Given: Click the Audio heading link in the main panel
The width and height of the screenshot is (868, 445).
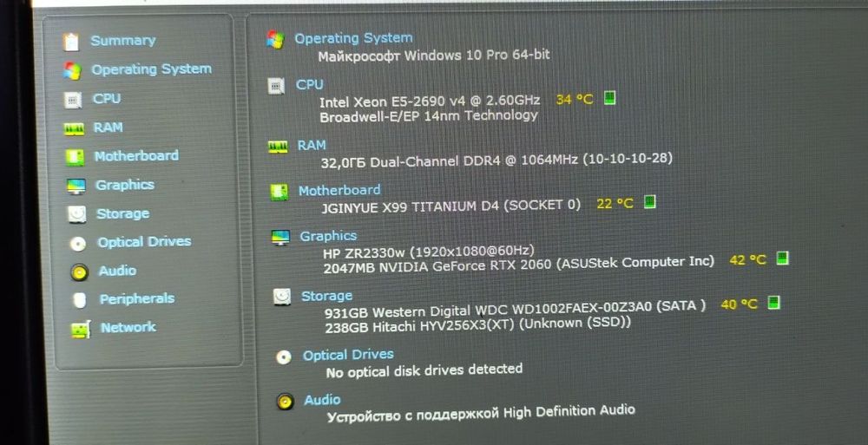Looking at the screenshot, I should point(322,400).
